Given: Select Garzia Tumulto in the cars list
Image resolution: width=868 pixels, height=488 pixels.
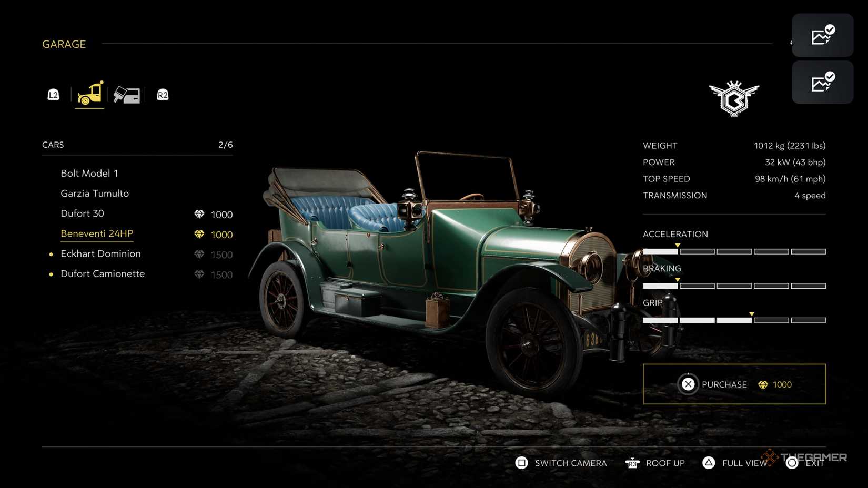Looking at the screenshot, I should [95, 194].
